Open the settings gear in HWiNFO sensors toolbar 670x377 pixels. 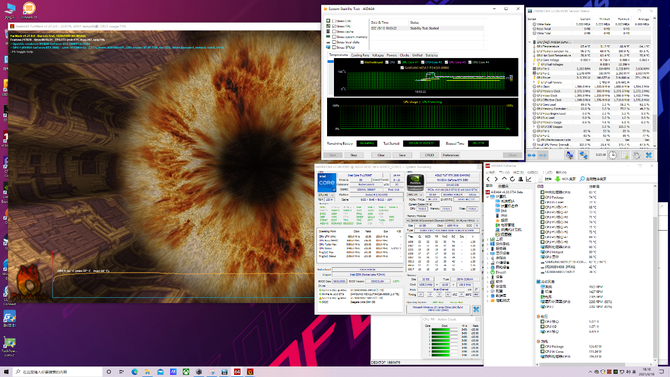click(x=637, y=156)
